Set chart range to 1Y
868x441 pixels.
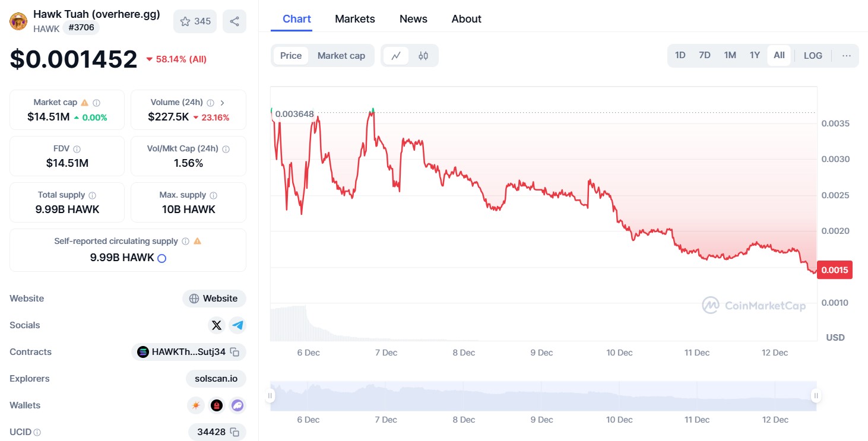pos(755,55)
